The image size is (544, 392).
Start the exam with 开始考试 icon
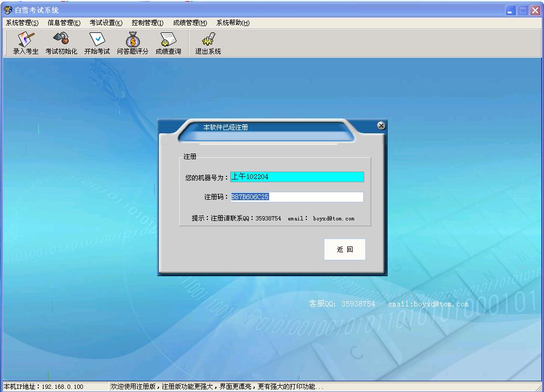[x=97, y=43]
